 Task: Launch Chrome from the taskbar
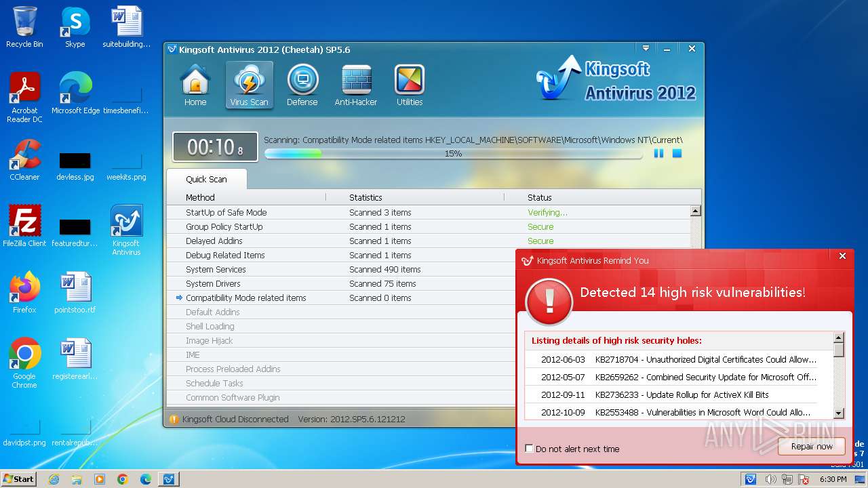123,479
